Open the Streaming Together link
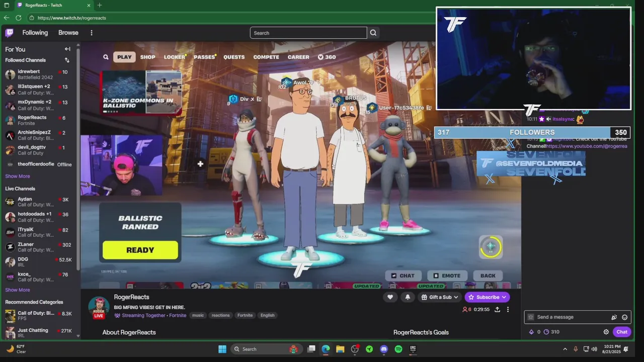 click(143, 315)
